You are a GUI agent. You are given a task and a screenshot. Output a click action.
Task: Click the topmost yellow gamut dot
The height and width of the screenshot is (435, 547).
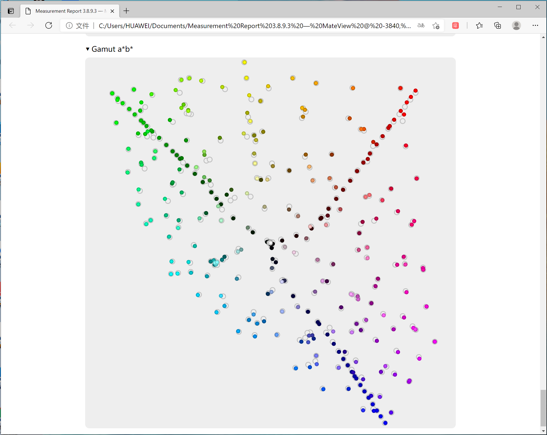[244, 62]
